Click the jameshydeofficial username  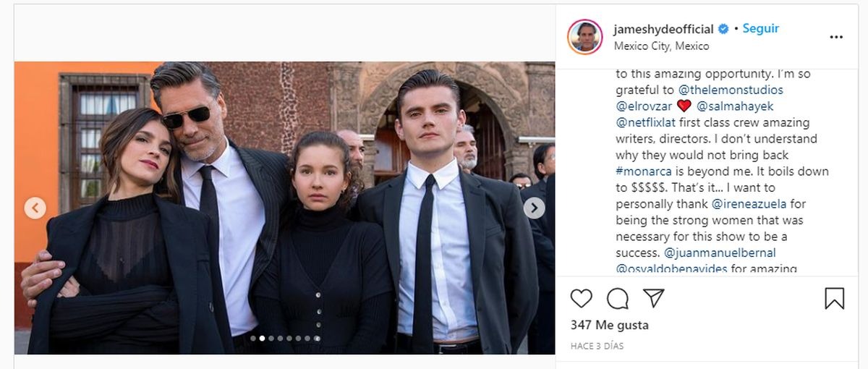[x=664, y=30]
